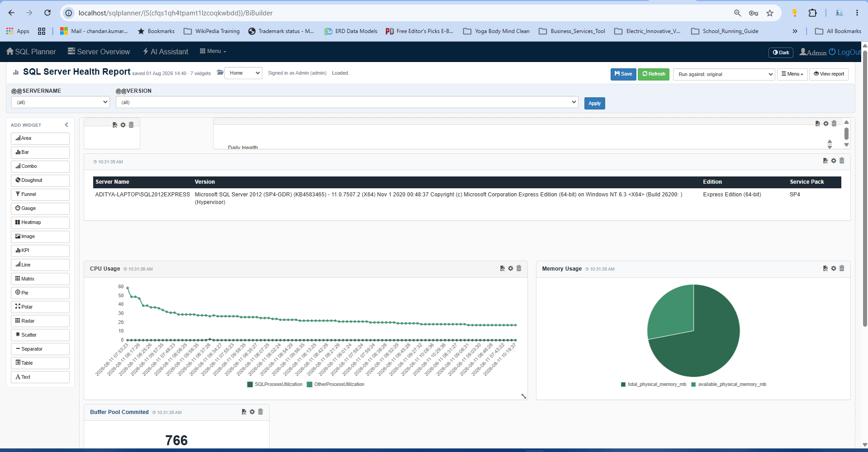
Task: Open the Home folder dropdown
Action: coord(244,73)
